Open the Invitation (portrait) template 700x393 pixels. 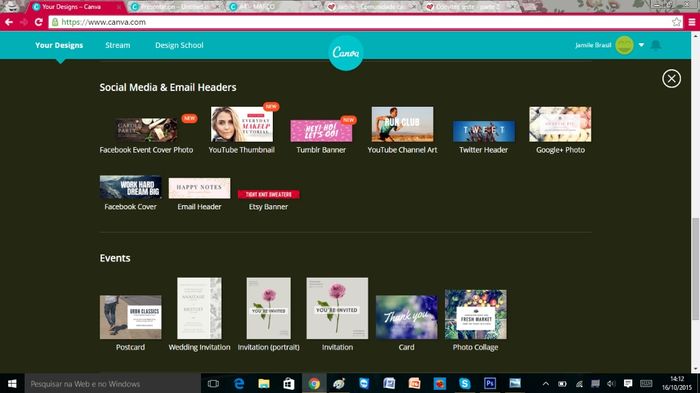pyautogui.click(x=268, y=308)
